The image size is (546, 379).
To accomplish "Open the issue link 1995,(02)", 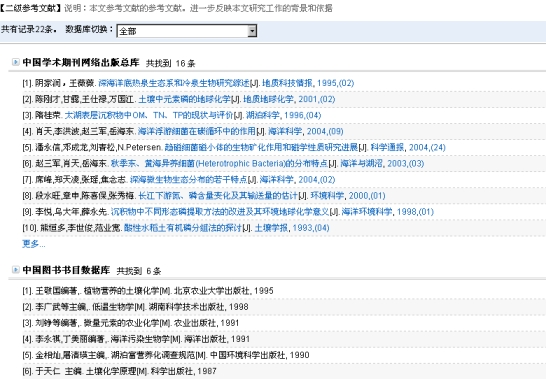I will [336, 83].
